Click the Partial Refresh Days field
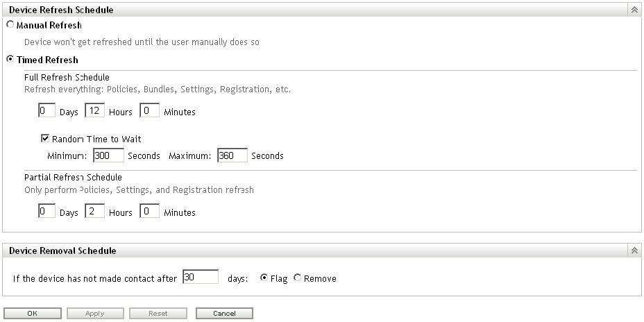The width and height of the screenshot is (644, 322). (46, 211)
